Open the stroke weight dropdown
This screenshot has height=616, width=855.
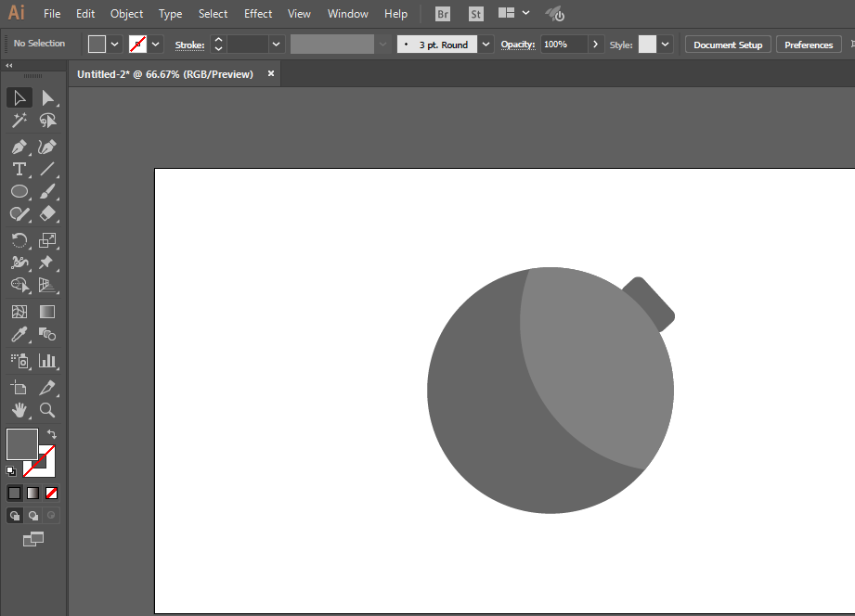pyautogui.click(x=276, y=45)
